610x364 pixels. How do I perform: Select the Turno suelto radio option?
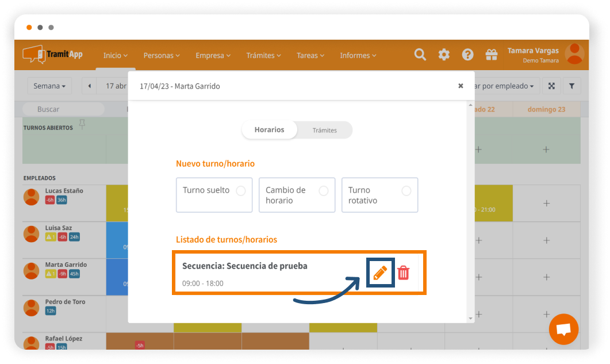(241, 191)
